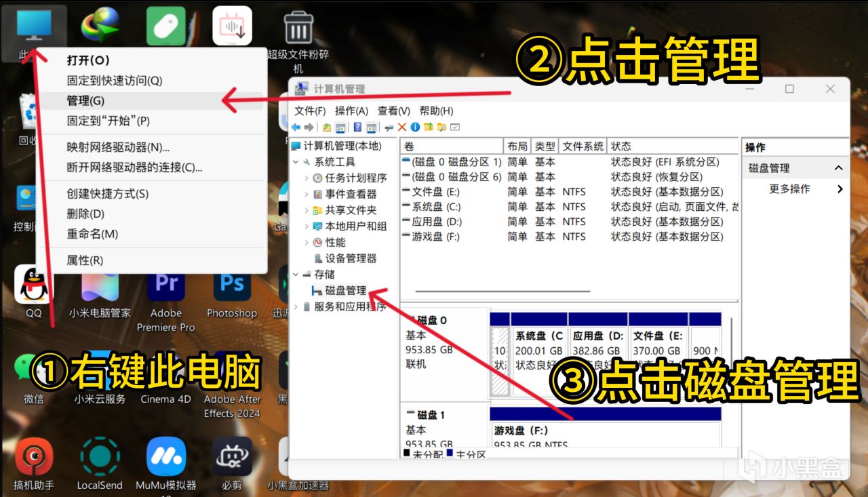Screen dimensions: 868x497
Task: Choose 映射网络驱动器(N)... in context menu
Action: (x=152, y=147)
